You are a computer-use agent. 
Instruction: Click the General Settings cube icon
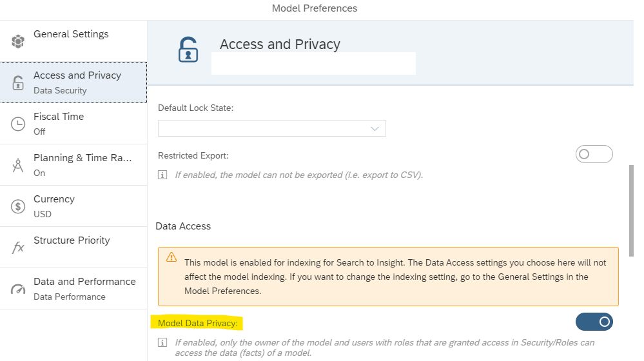[x=18, y=41]
